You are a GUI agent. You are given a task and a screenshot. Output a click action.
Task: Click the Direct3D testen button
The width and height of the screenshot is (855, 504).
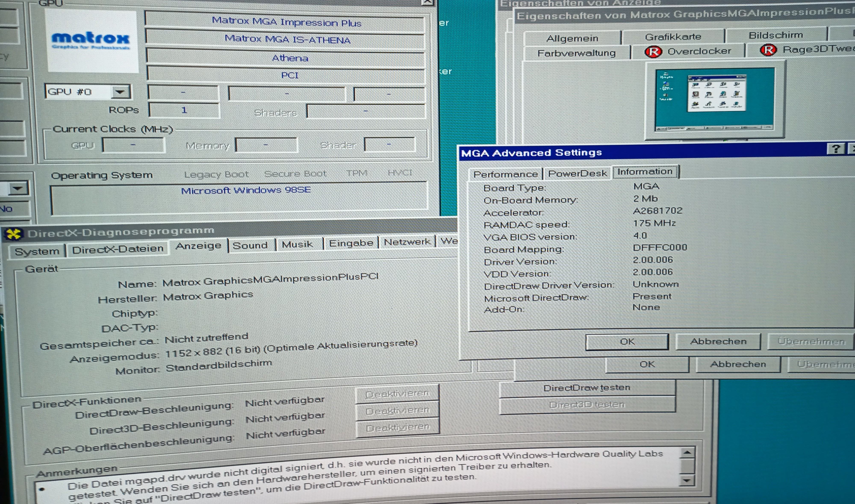(x=587, y=404)
